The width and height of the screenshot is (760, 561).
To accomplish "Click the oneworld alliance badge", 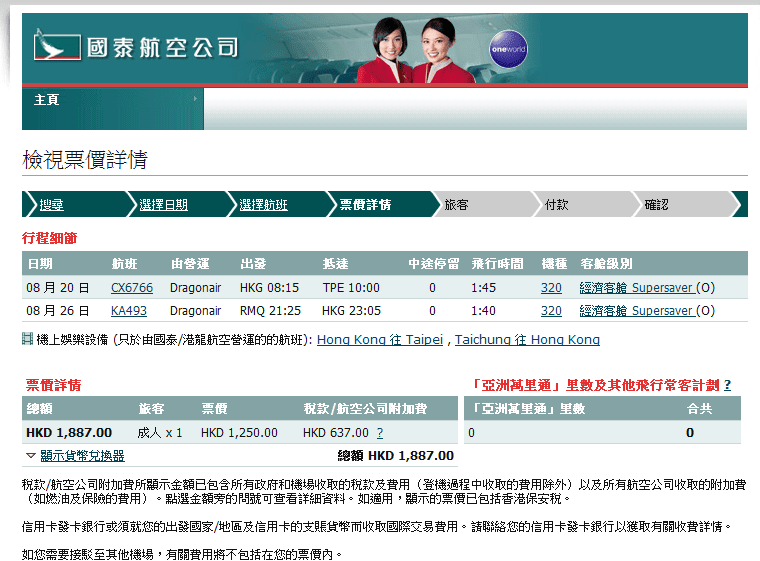I will (508, 48).
